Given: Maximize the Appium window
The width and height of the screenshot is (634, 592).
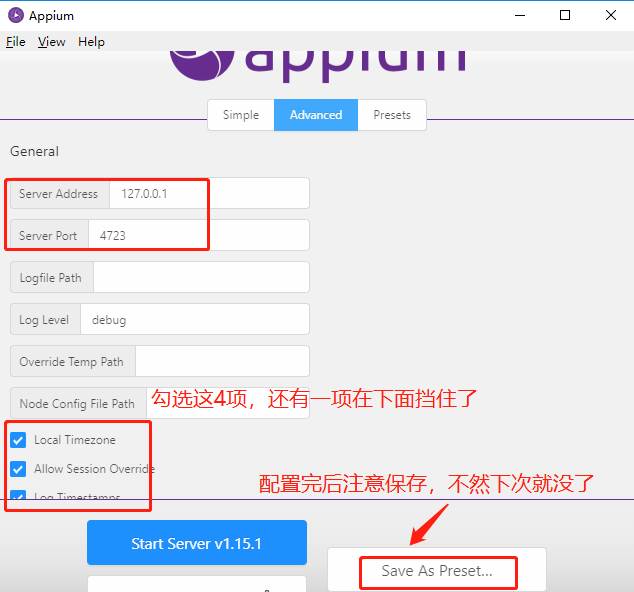Looking at the screenshot, I should 565,15.
